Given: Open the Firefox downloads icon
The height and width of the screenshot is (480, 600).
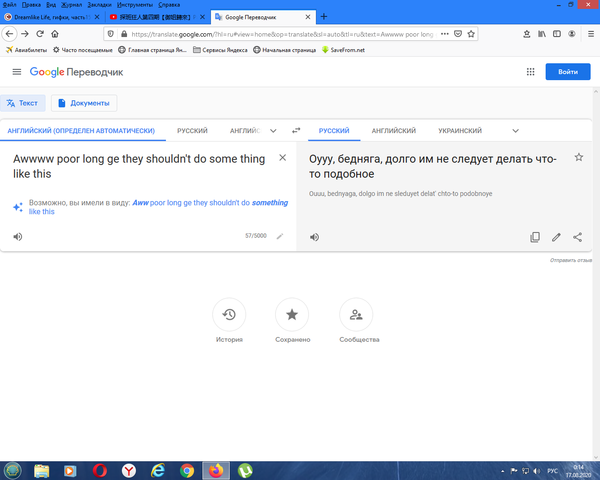Looking at the screenshot, I should 527,34.
